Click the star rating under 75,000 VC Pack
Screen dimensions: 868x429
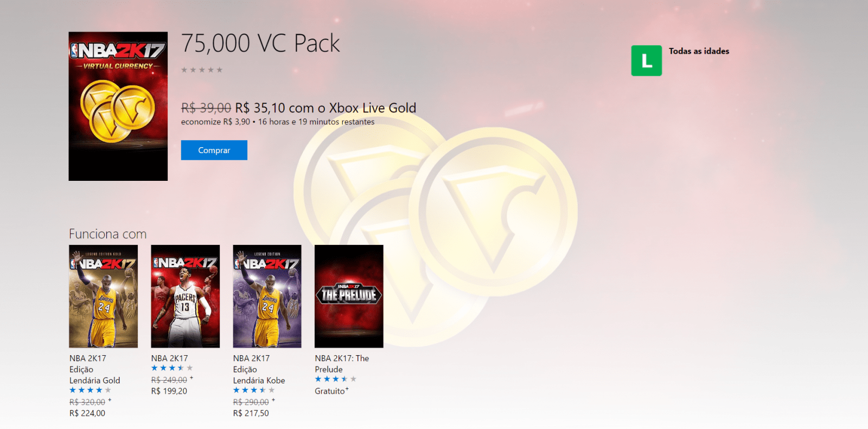202,70
